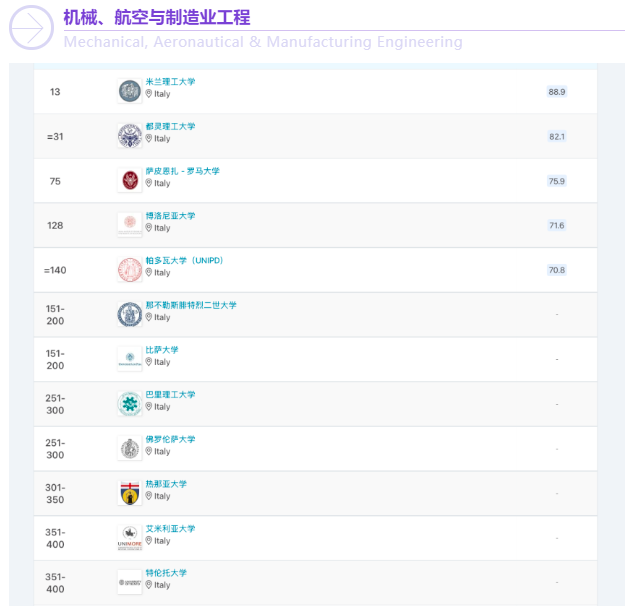Open the 特伦托大学 link
Screen dimensions: 638x606
point(166,573)
